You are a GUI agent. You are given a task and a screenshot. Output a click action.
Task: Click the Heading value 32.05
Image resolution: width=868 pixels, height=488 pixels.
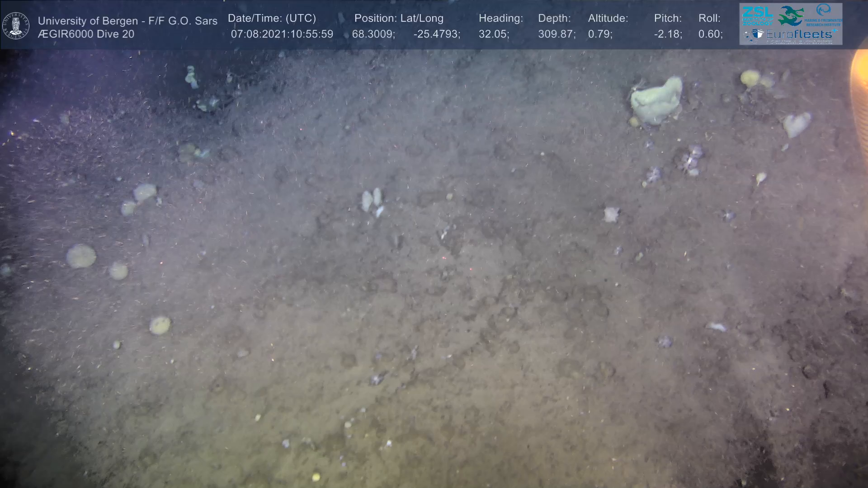tap(493, 34)
